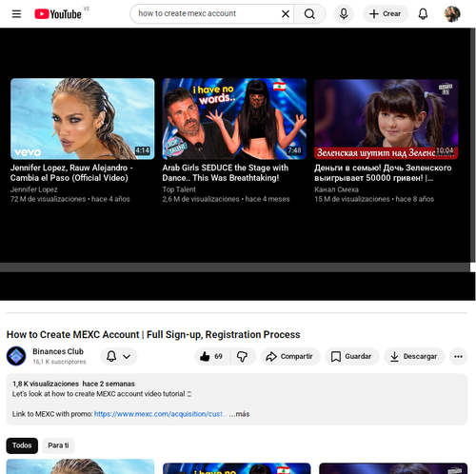Open the Crear create menu

click(x=386, y=13)
